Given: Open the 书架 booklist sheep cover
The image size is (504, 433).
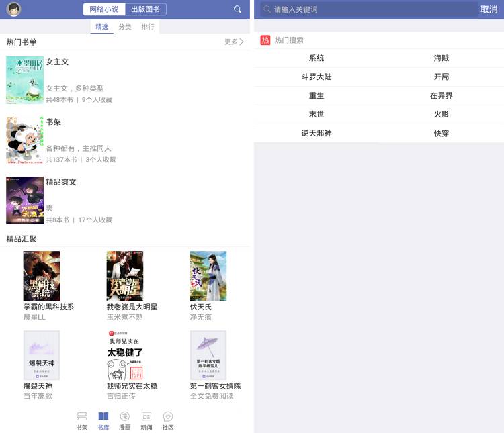Looking at the screenshot, I should click(x=25, y=140).
